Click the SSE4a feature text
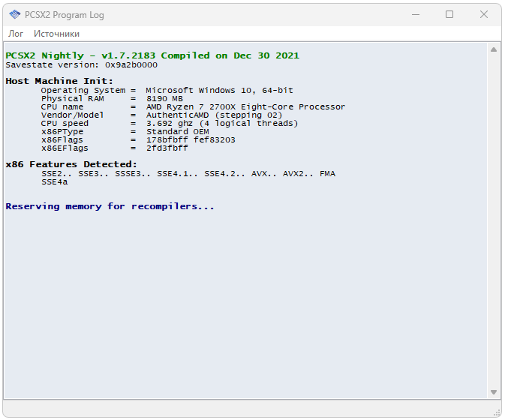 tap(55, 182)
